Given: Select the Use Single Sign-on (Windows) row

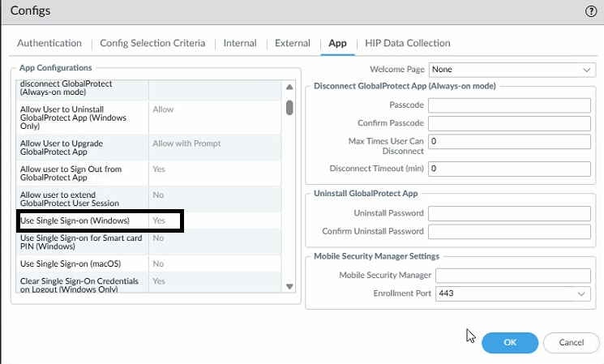Looking at the screenshot, I should coord(148,221).
